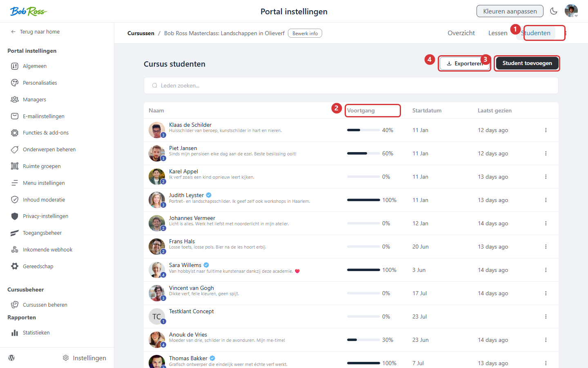The height and width of the screenshot is (368, 588).
Task: Switch to Studenten tab
Action: 536,33
